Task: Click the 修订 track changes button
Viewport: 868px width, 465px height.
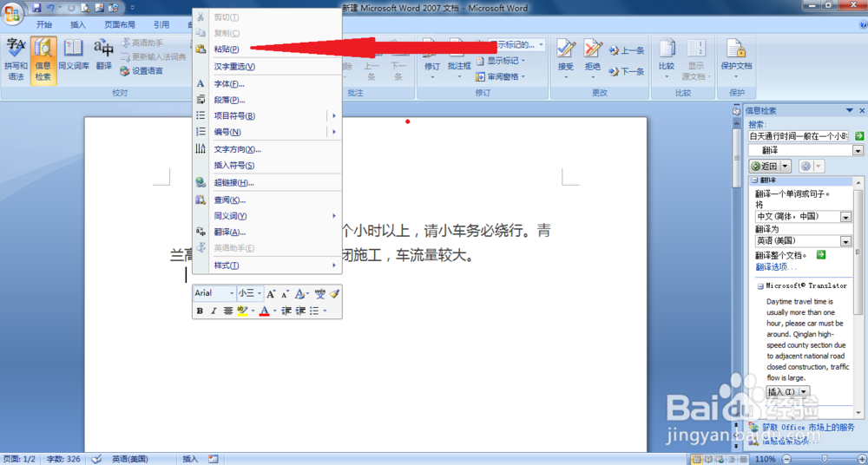Action: [x=431, y=59]
